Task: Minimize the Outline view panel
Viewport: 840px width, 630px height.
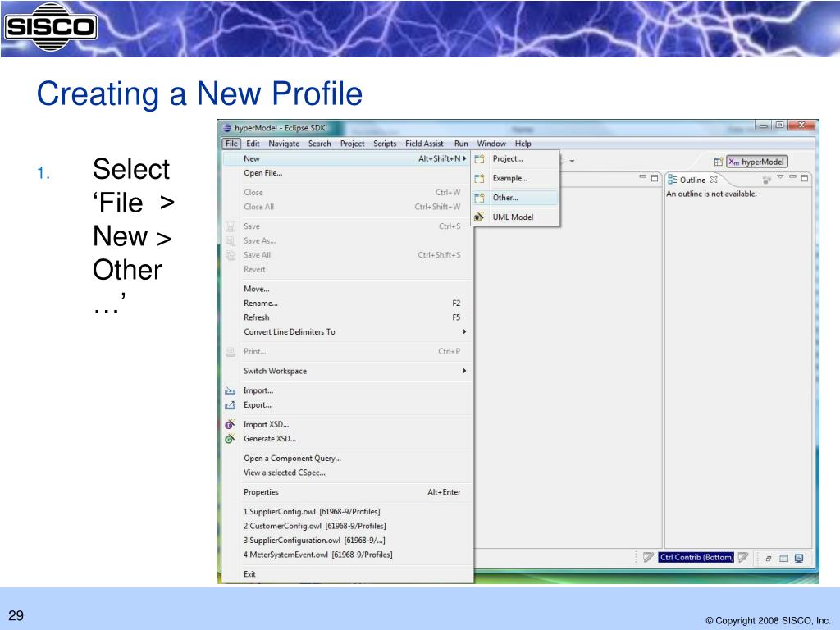Action: point(793,177)
